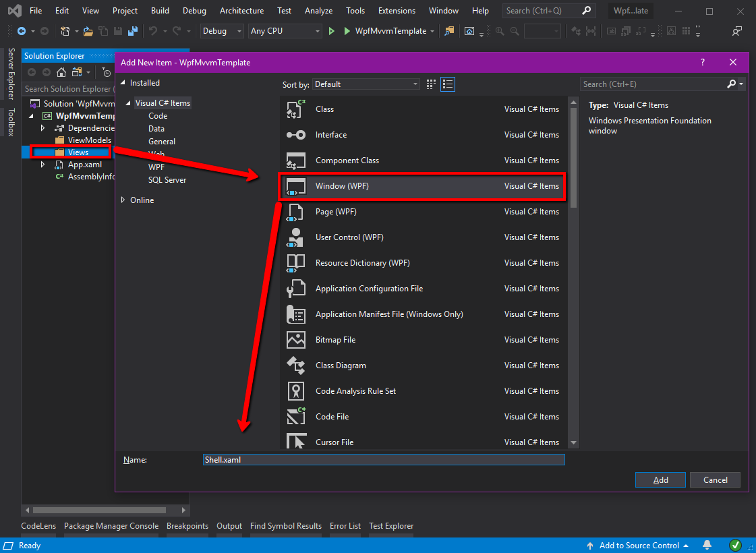
Task: Expand the Online templates node
Action: pyautogui.click(x=123, y=200)
